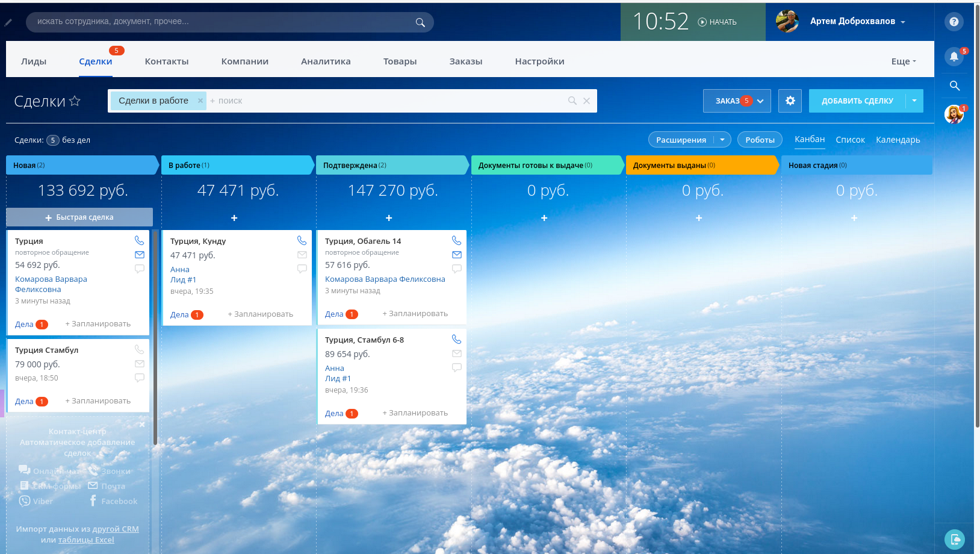Click the ДОБАВИТЬ СДЕЛКУ button

click(x=857, y=101)
